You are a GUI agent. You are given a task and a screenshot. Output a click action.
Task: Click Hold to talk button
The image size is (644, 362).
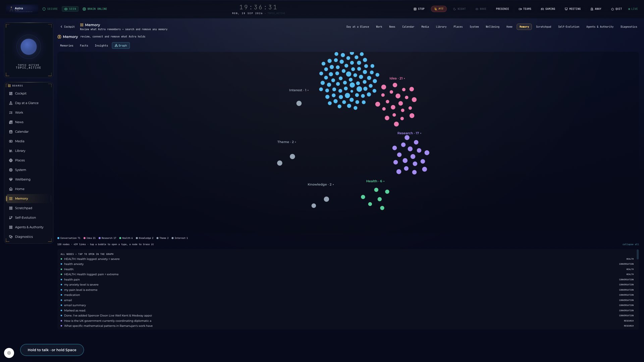pyautogui.click(x=52, y=350)
